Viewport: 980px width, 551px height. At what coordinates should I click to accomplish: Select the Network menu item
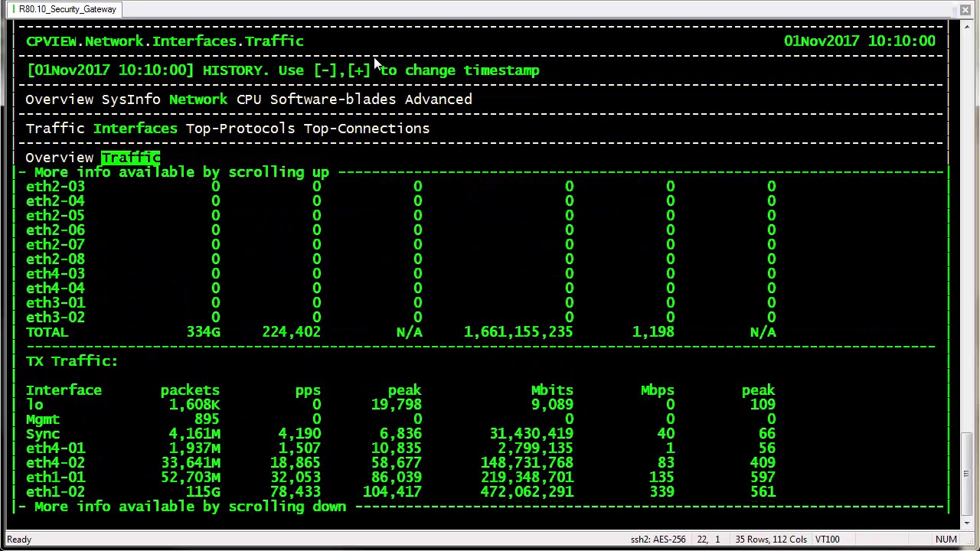click(198, 99)
